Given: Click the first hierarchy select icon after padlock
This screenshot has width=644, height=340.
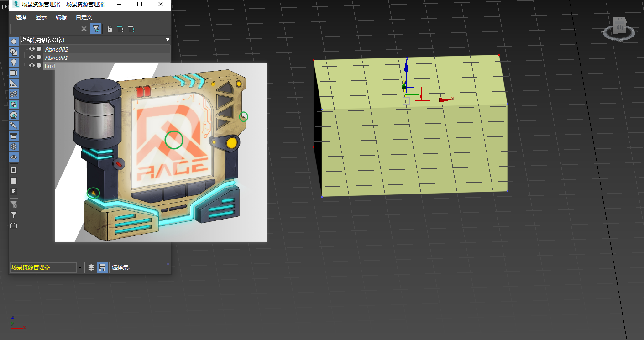Looking at the screenshot, I should tap(120, 29).
